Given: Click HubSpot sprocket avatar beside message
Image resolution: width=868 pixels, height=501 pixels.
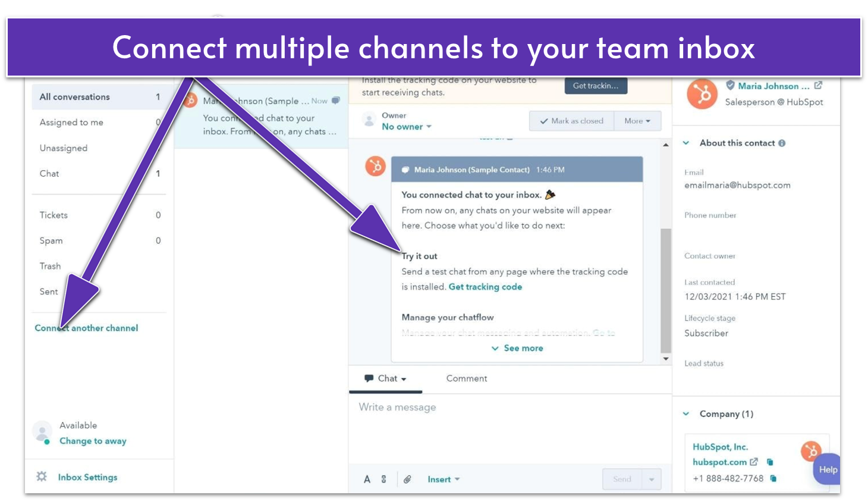Looking at the screenshot, I should pos(376,166).
